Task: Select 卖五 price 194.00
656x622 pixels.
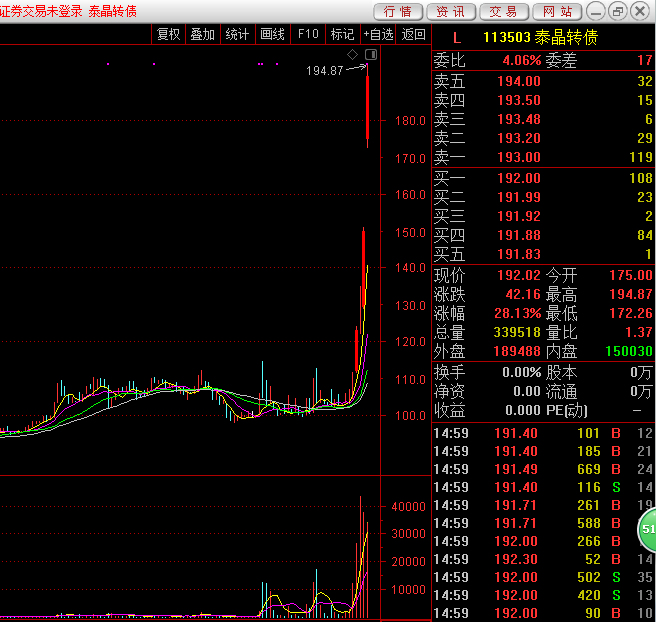Action: (x=519, y=81)
